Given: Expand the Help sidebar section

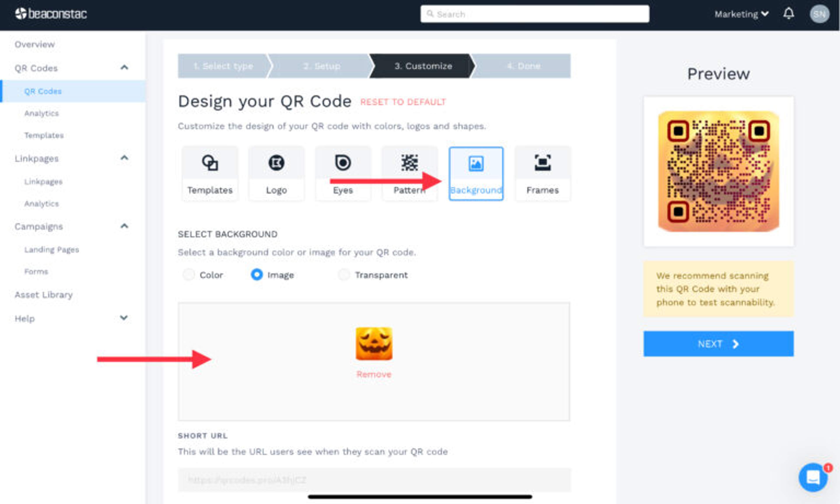Looking at the screenshot, I should (x=124, y=318).
